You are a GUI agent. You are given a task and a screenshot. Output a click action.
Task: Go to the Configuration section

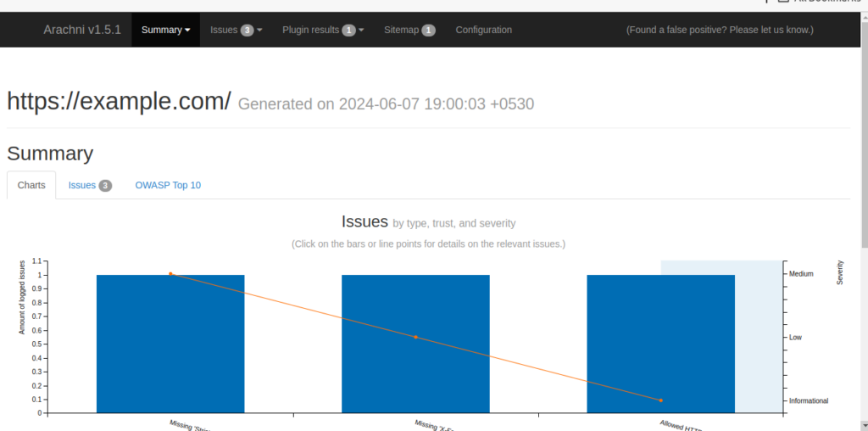483,30
